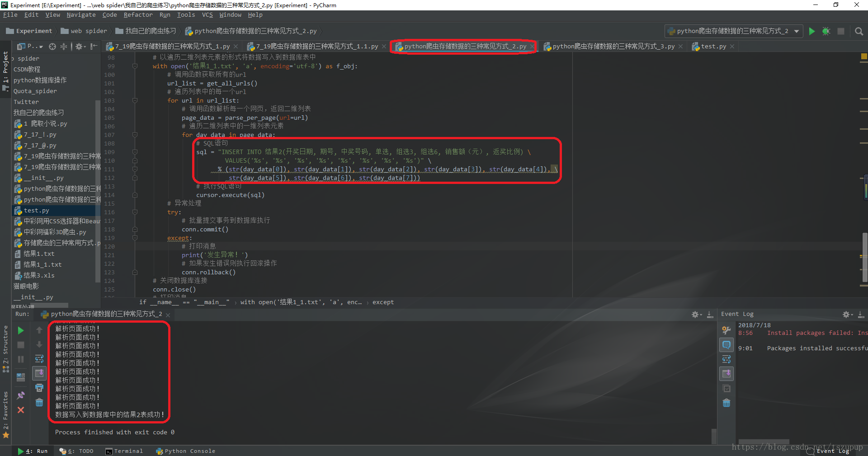Image resolution: width=868 pixels, height=456 pixels.
Task: Clear all Event Log entries
Action: 726,403
